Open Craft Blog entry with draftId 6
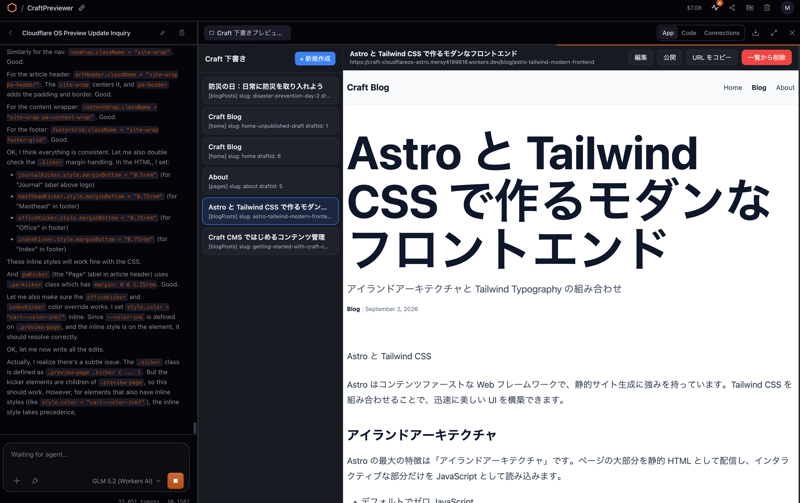 point(270,151)
